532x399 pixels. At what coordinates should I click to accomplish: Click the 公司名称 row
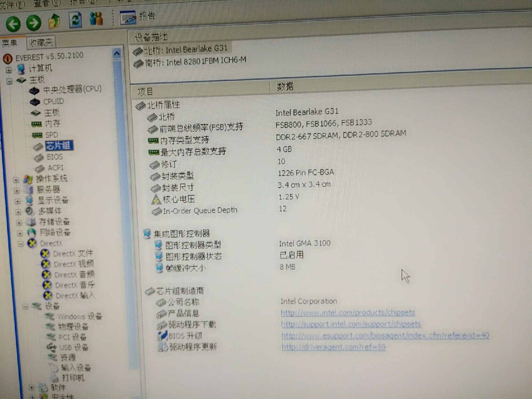tap(246, 301)
